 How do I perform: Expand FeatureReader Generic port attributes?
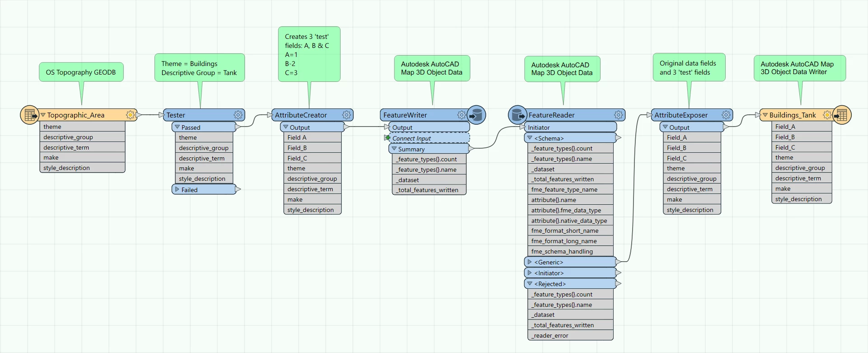(530, 262)
